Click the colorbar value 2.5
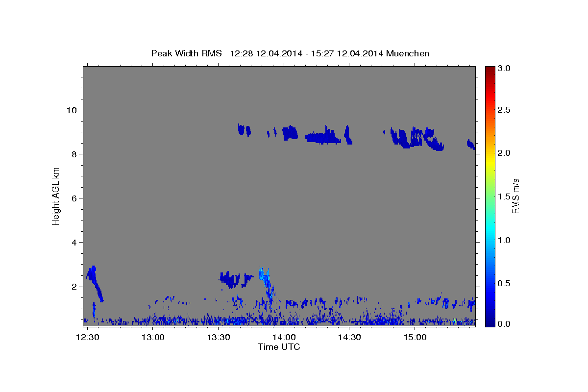588x392 pixels. pos(505,110)
